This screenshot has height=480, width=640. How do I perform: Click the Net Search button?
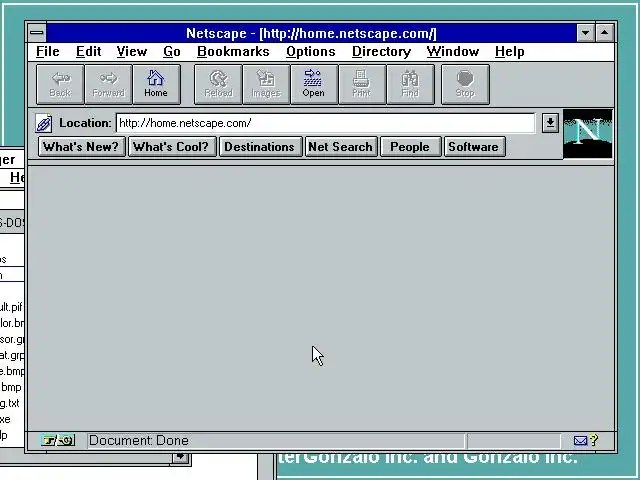click(x=341, y=147)
